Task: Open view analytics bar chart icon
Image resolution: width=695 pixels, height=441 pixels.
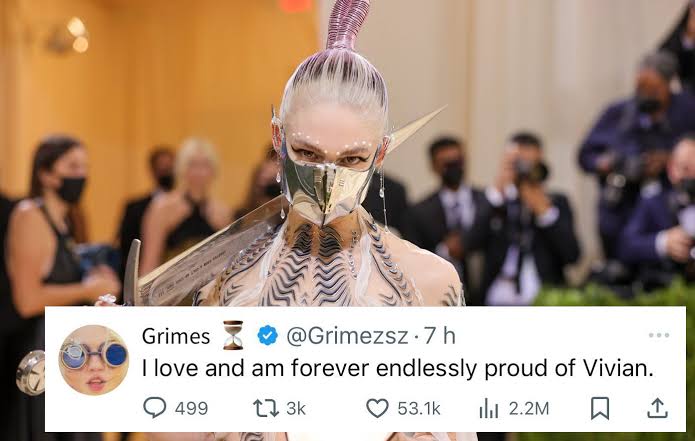Action: [489, 408]
